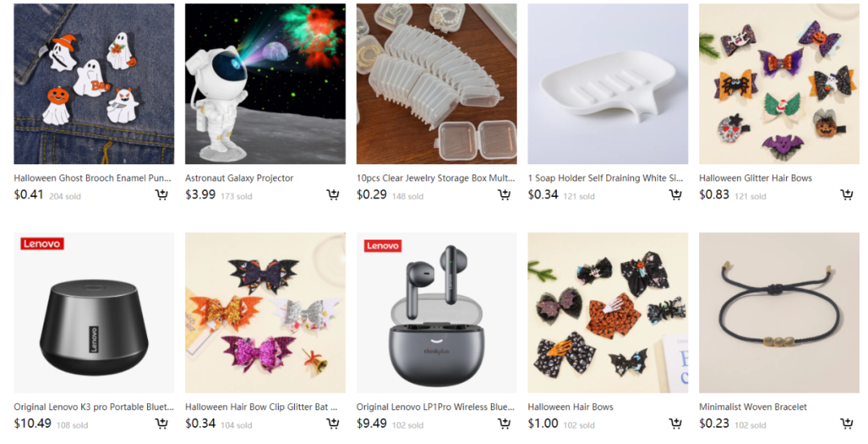868x444 pixels.
Task: Add $1.00 Halloween Hair Bows to cart
Action: tap(675, 424)
